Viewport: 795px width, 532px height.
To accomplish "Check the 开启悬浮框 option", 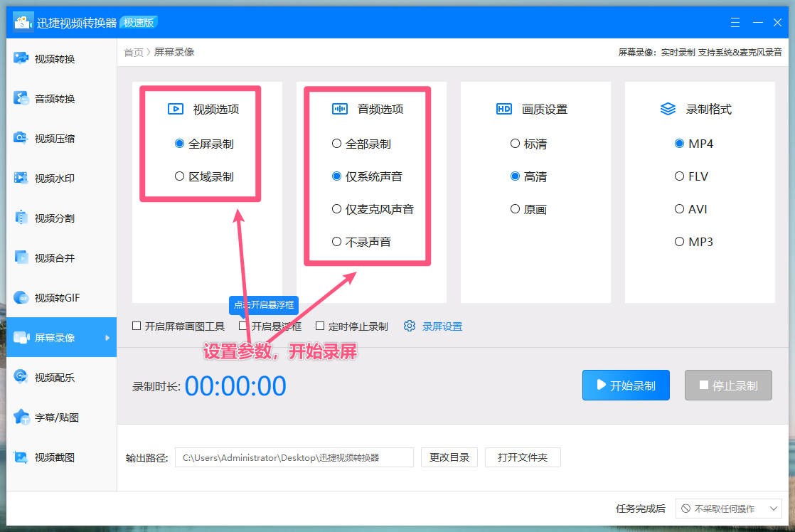I will pyautogui.click(x=242, y=326).
